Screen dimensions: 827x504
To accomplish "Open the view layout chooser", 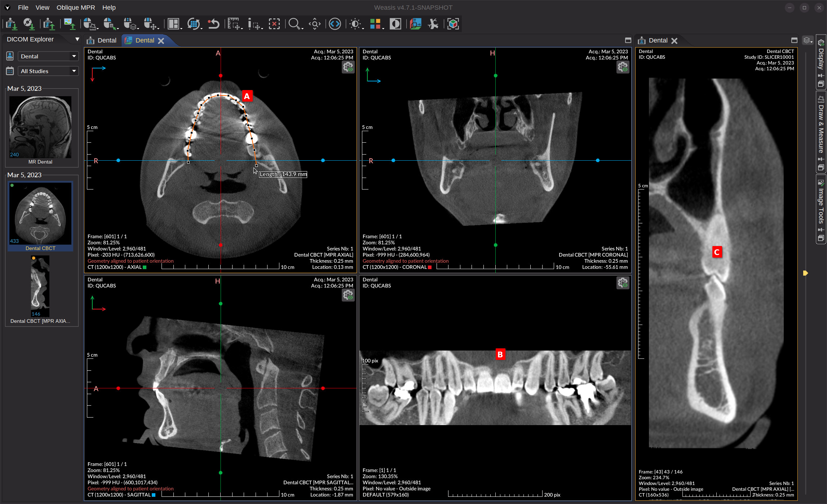I will tap(174, 24).
